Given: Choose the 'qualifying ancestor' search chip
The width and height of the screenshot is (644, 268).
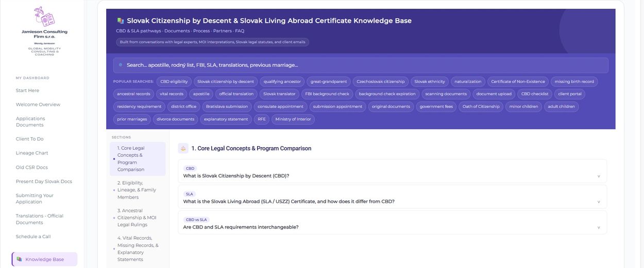Looking at the screenshot, I should click(282, 81).
